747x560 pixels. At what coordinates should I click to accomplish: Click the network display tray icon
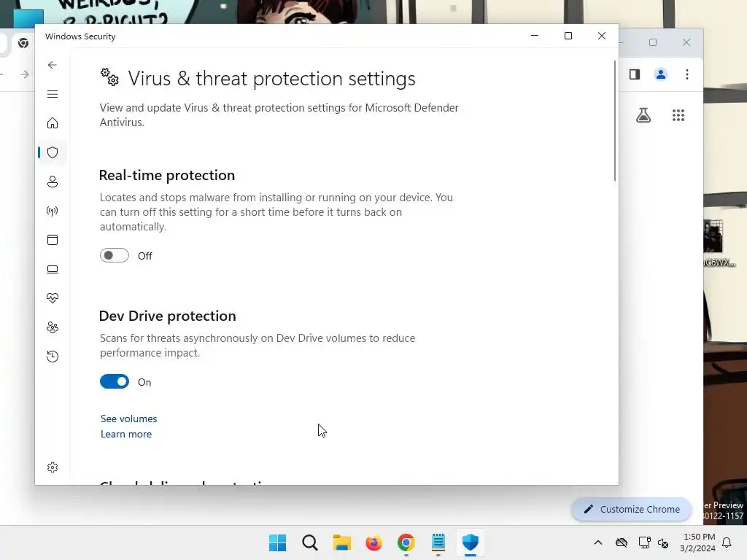[x=644, y=542]
